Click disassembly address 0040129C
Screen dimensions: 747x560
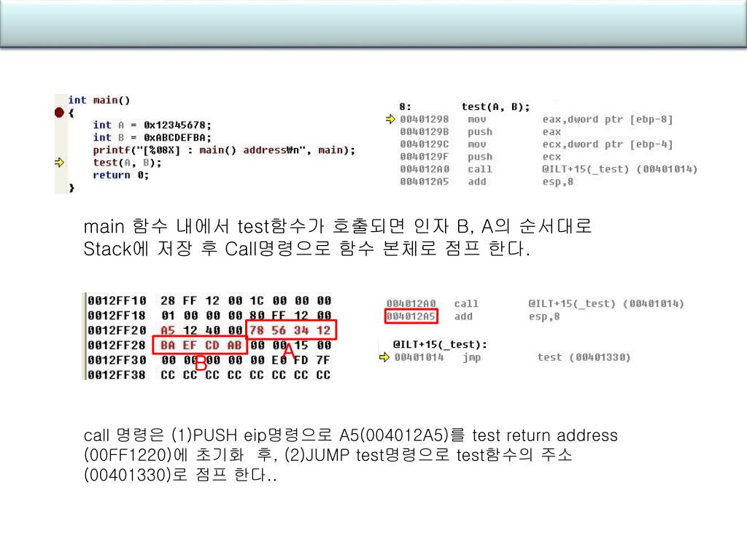click(x=424, y=144)
